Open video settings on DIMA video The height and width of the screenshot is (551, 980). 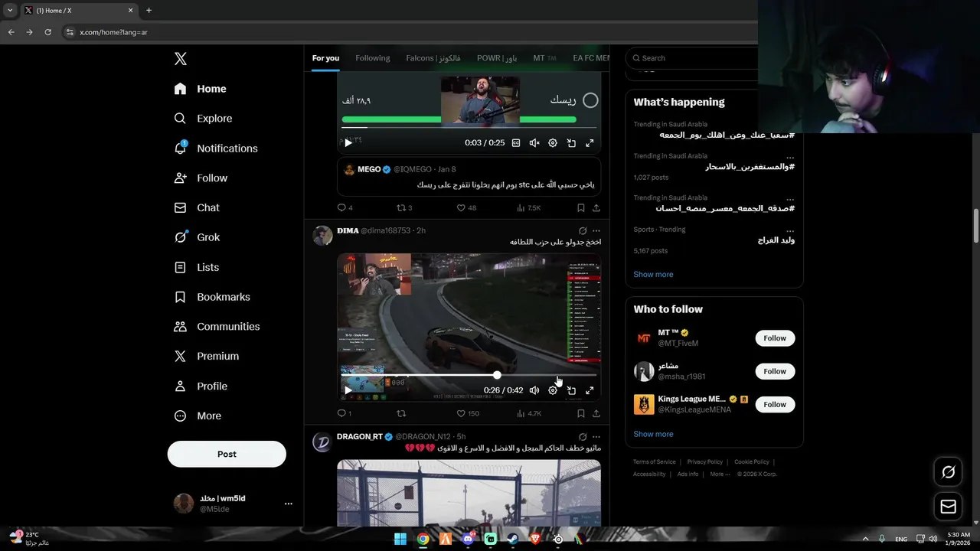(553, 390)
